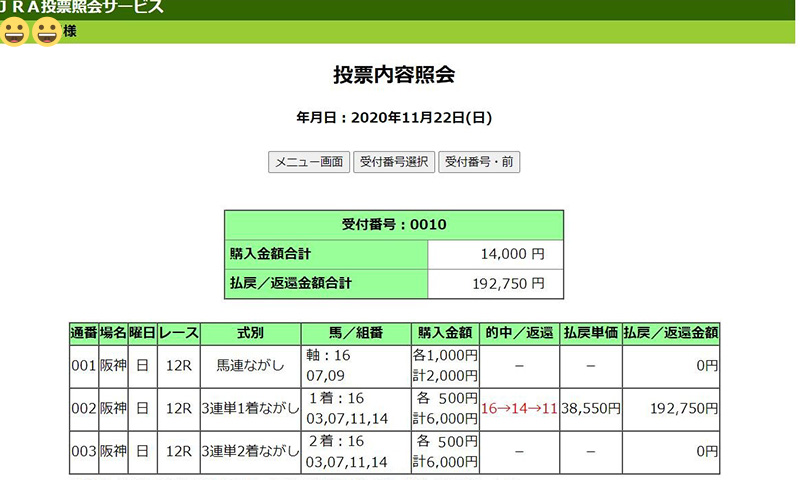
Task: Click the 投票内容照会 page heading
Action: pyautogui.click(x=394, y=76)
